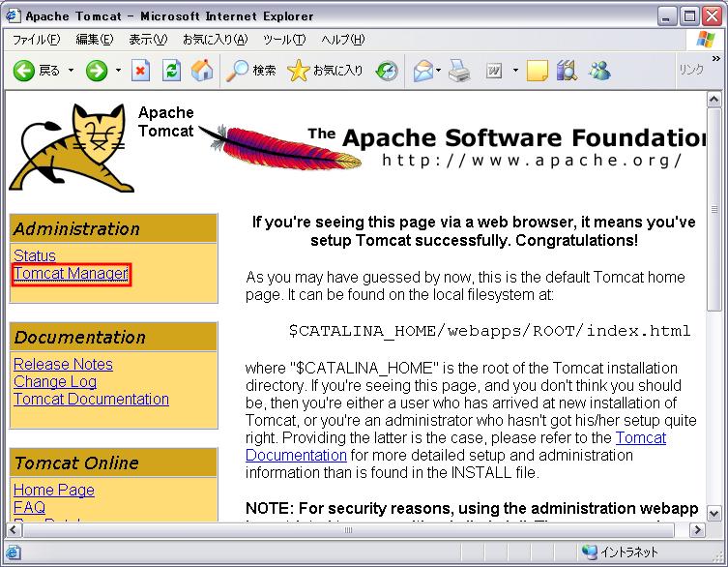Open the ファイル(F) menu
This screenshot has width=728, height=567.
(36, 40)
